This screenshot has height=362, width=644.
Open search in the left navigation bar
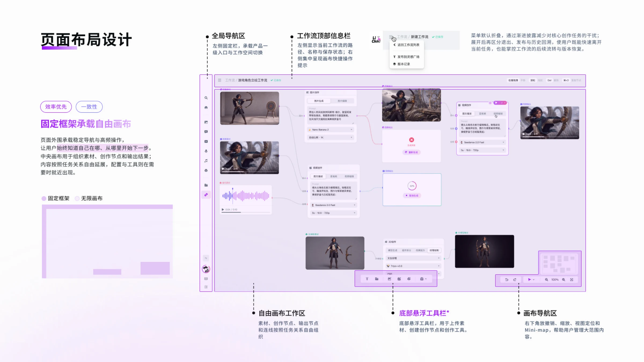tap(206, 98)
